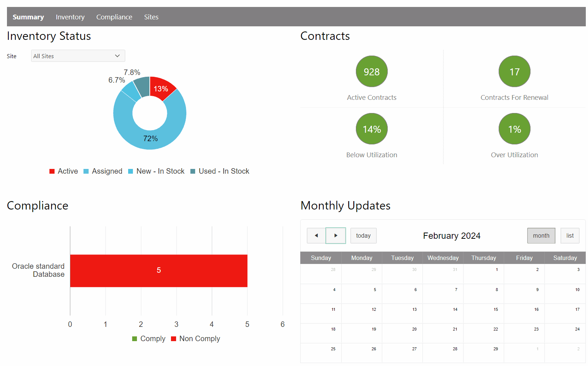The width and height of the screenshot is (588, 366).
Task: Switch to the Inventory tab
Action: point(70,17)
